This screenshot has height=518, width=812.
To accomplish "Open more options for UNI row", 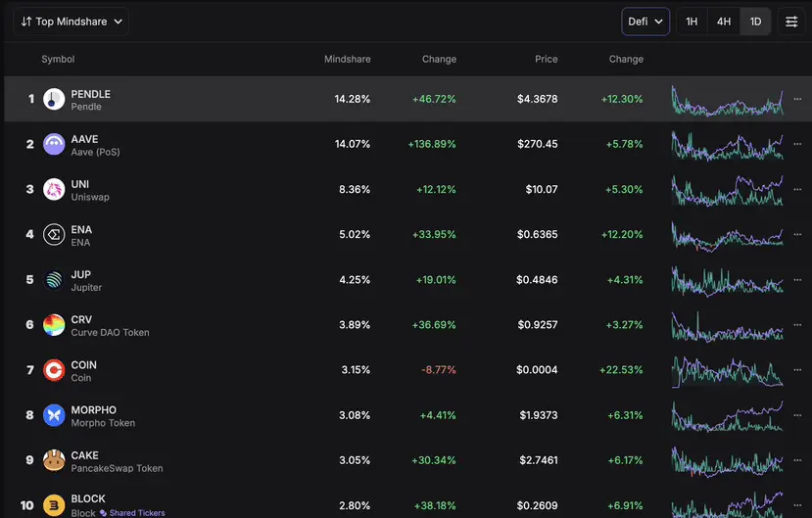I will coord(797,189).
